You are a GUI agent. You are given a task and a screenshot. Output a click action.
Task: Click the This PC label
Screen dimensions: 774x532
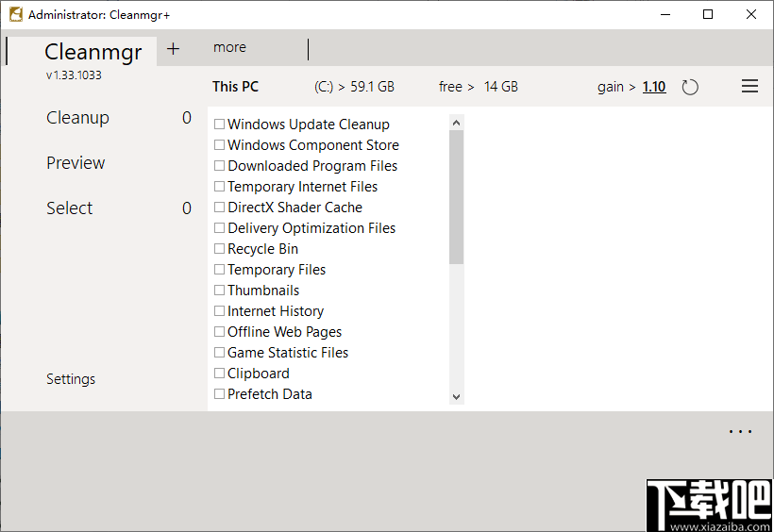click(x=235, y=87)
